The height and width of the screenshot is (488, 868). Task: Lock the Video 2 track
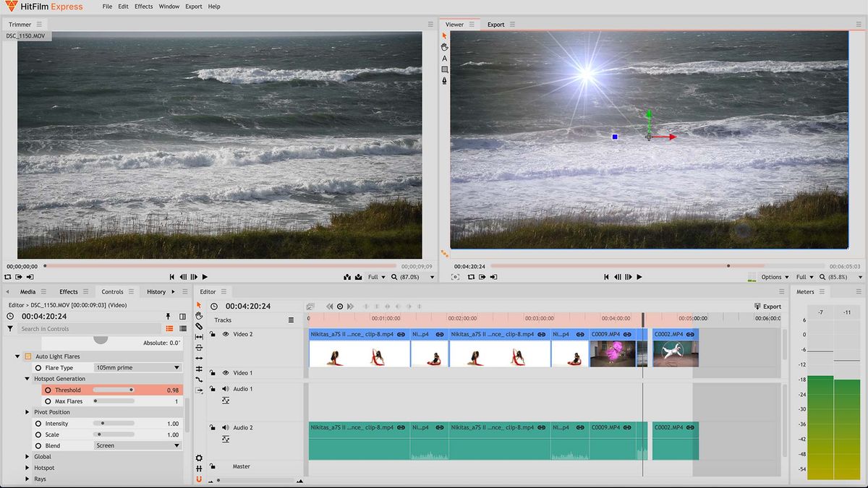[x=213, y=334]
